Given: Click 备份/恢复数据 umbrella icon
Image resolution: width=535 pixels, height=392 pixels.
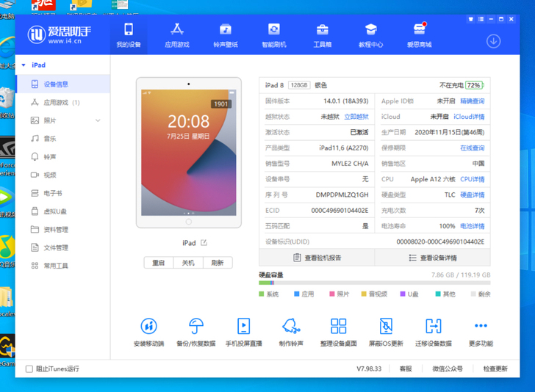Looking at the screenshot, I should 196,326.
